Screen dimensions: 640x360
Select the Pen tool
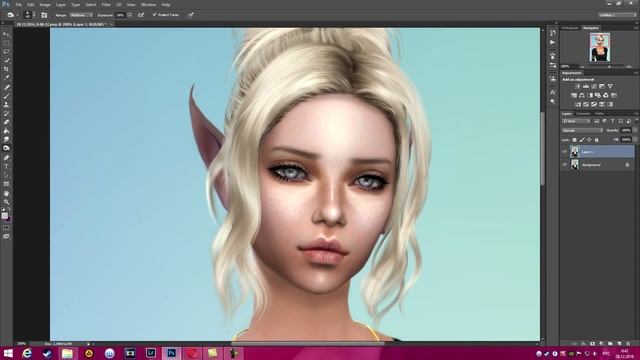pos(6,158)
